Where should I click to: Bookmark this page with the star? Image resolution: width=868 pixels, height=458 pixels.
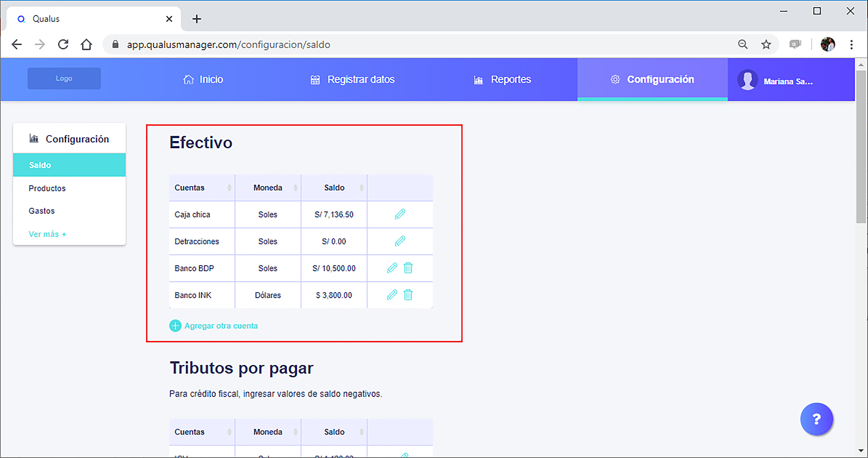(766, 45)
